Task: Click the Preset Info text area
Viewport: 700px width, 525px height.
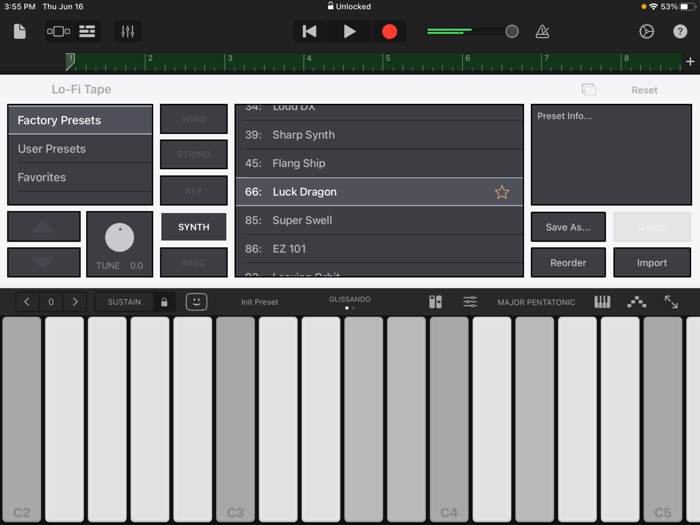Action: [x=611, y=155]
